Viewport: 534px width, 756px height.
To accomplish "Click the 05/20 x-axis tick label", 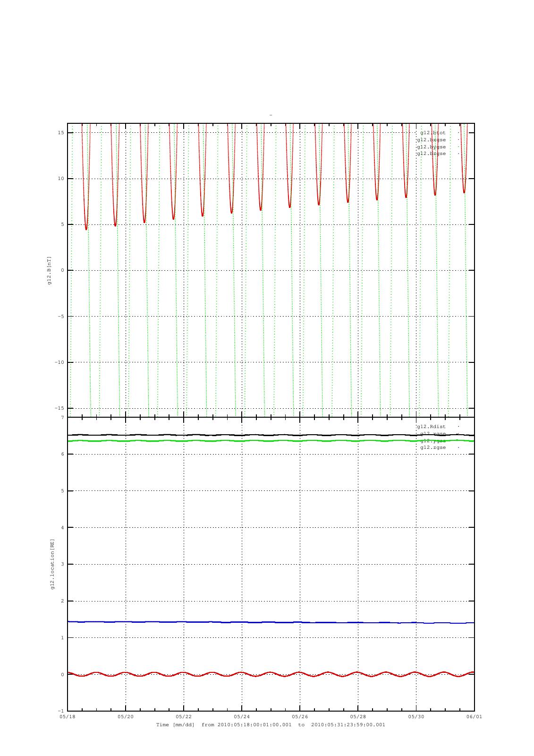I will click(x=126, y=717).
